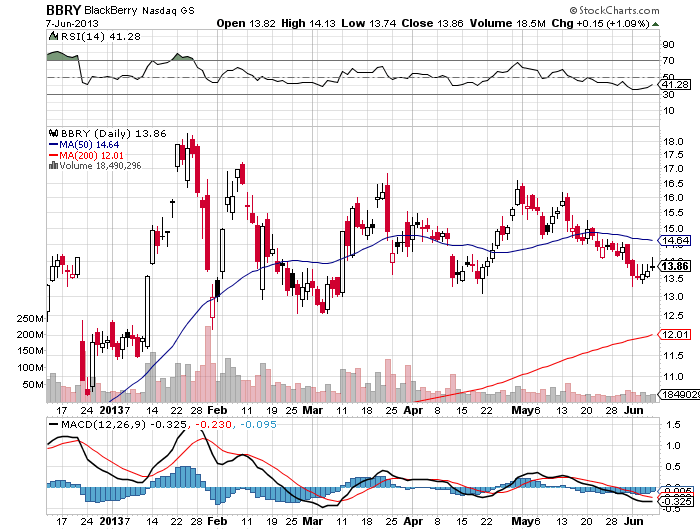Click the 30 level label on RSI axis

click(668, 95)
